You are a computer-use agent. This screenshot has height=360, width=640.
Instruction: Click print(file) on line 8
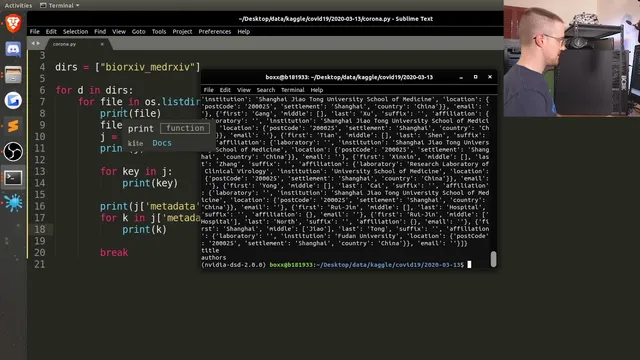click(x=131, y=113)
